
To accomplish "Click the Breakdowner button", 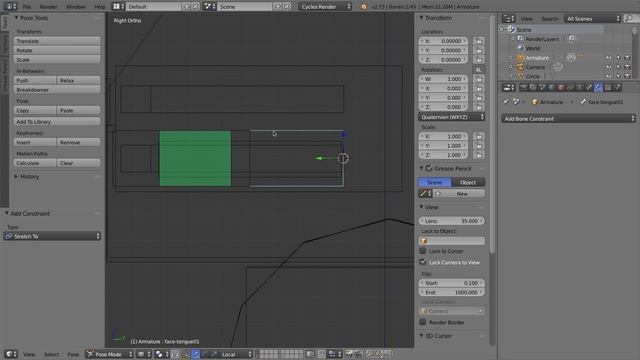I will [x=57, y=89].
